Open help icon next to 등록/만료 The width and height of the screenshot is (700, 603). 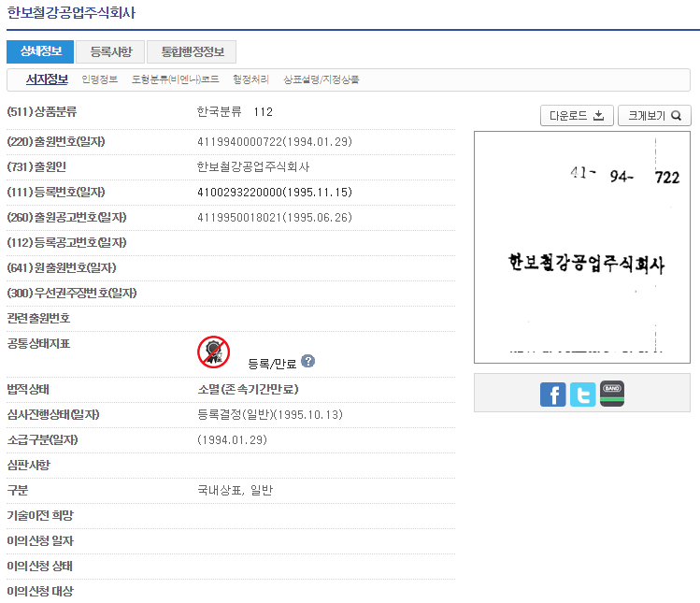(x=307, y=361)
